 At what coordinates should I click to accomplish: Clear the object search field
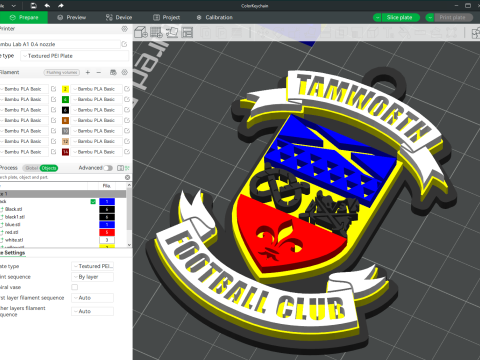[x=127, y=177]
